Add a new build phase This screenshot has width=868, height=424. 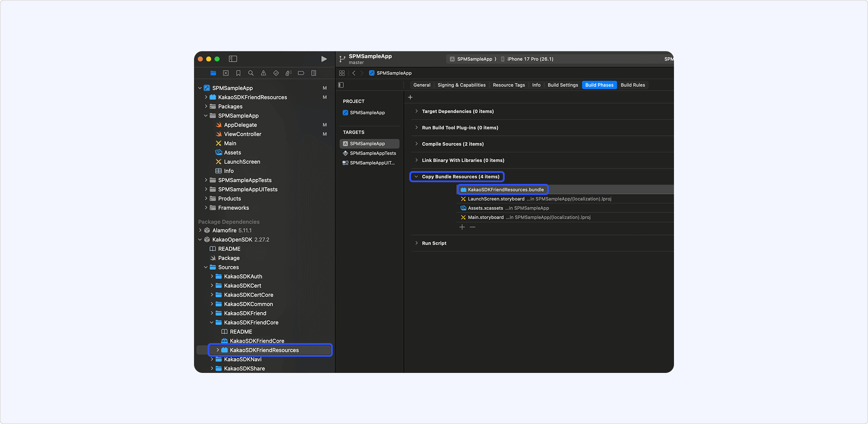tap(410, 97)
